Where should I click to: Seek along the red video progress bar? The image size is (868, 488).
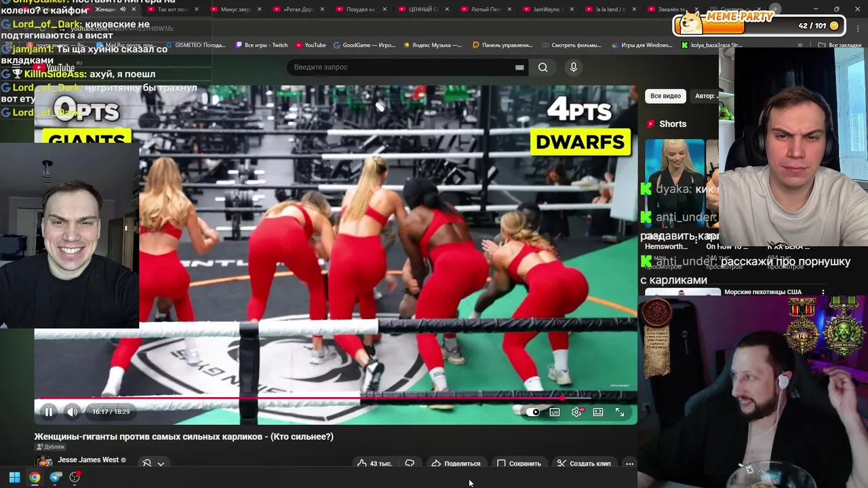[336, 399]
